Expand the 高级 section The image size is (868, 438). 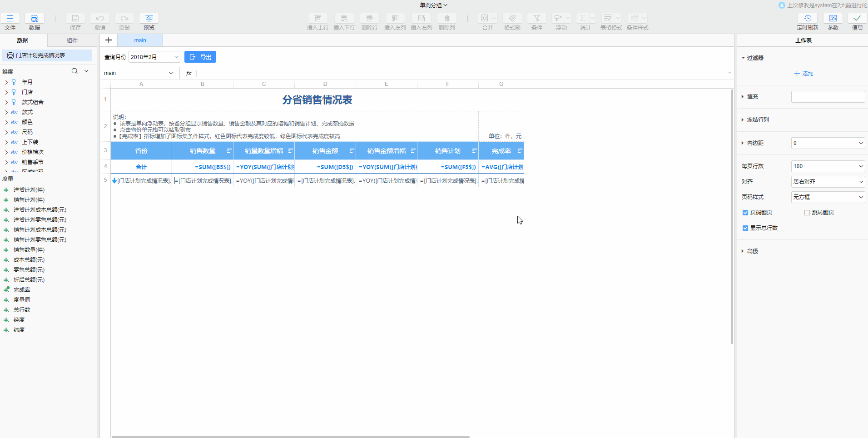tap(743, 251)
